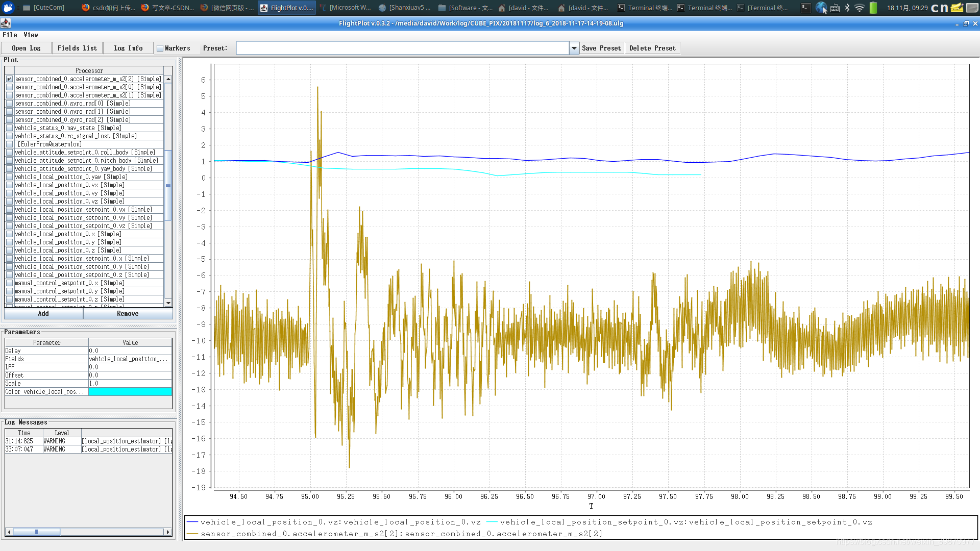980x551 pixels.
Task: Enable accelerometer_m_s2[0] processor checkbox
Action: point(10,87)
